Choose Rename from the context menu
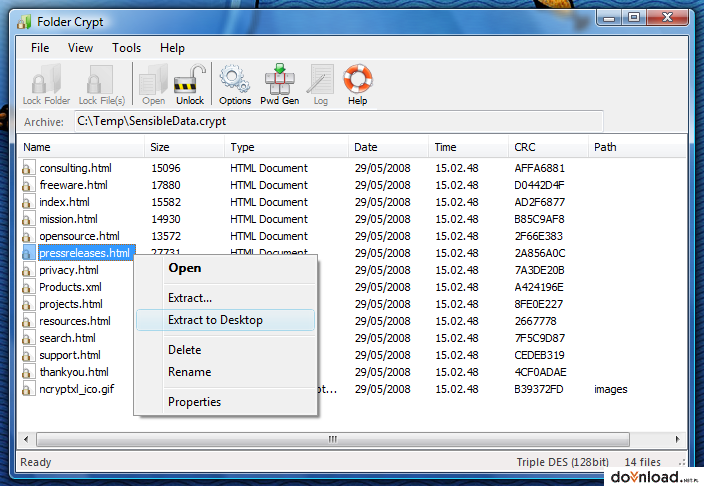The height and width of the screenshot is (486, 704). (226, 372)
